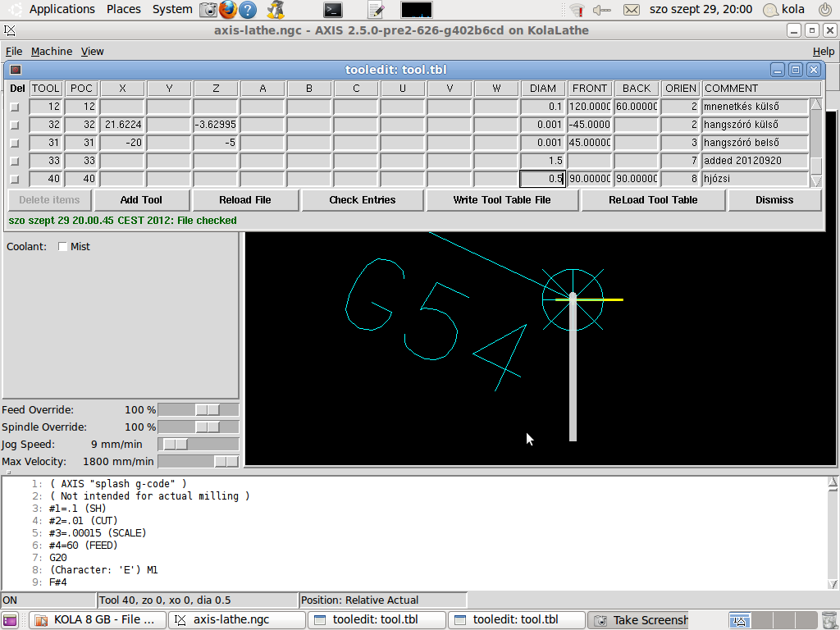Tick the delete checkbox for tool 33
The height and width of the screenshot is (630, 840).
coord(15,161)
